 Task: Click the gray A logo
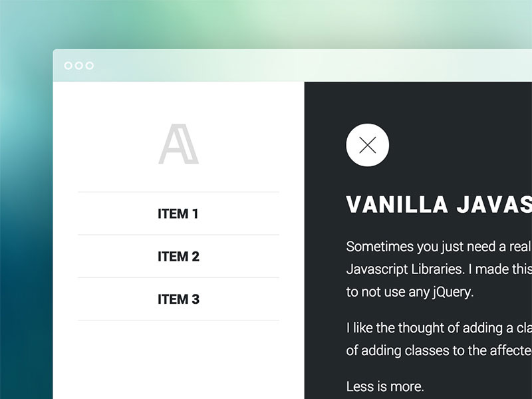(x=178, y=145)
